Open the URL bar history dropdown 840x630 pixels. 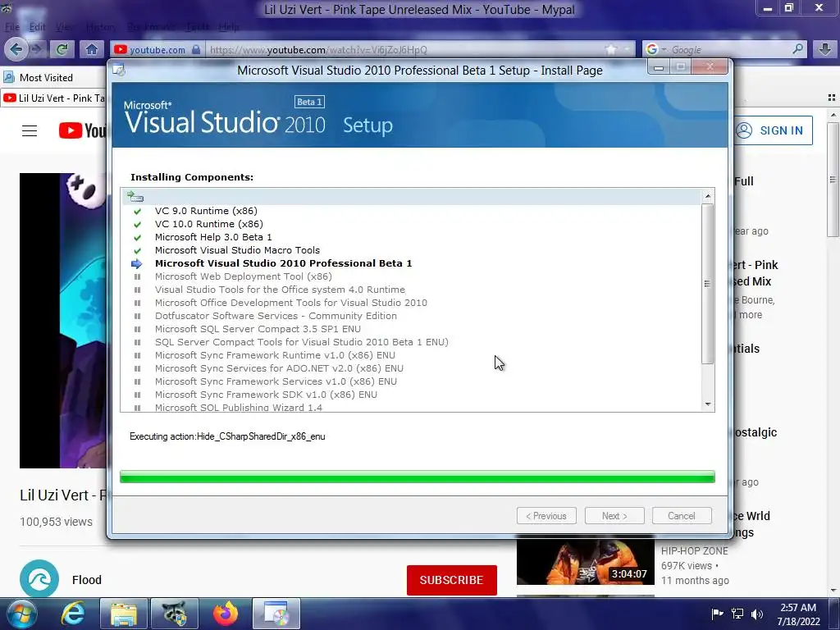627,50
